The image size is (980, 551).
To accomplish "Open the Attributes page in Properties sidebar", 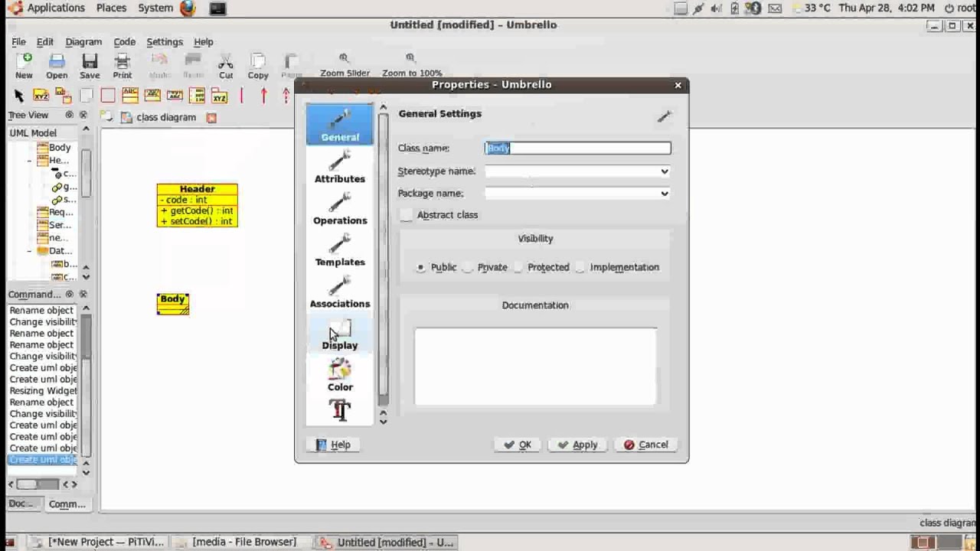I will (340, 166).
